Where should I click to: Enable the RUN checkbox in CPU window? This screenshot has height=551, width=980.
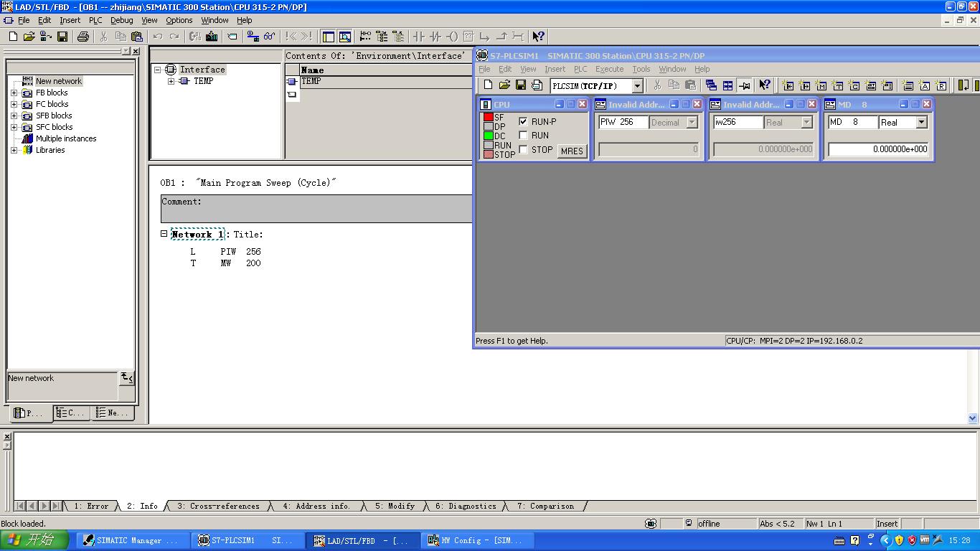[523, 136]
